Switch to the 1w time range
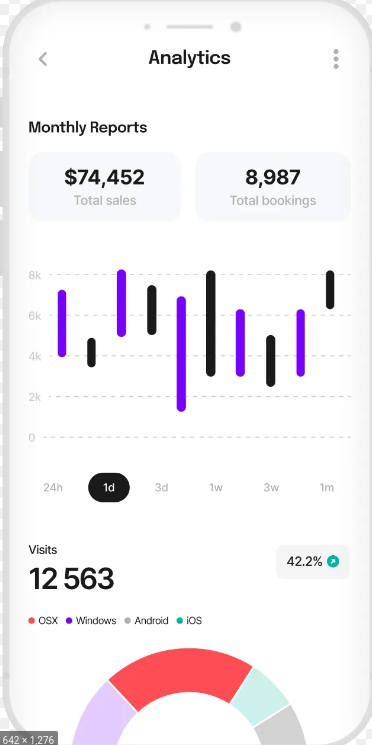 coord(216,487)
